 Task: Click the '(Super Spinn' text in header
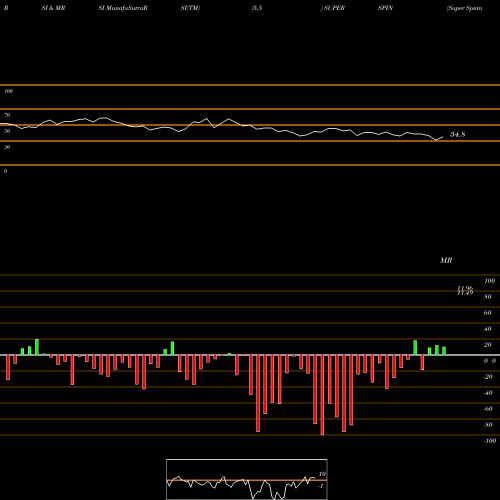point(464,8)
